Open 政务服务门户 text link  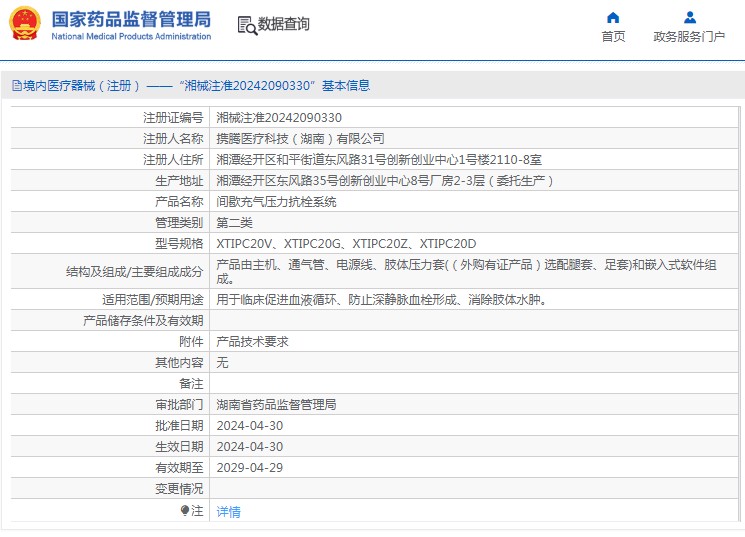click(x=689, y=37)
